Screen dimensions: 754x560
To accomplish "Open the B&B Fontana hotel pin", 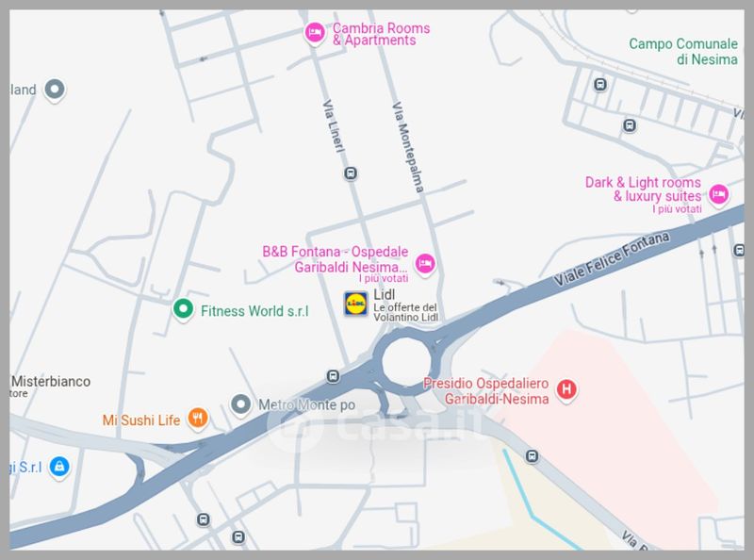I will click(x=425, y=264).
